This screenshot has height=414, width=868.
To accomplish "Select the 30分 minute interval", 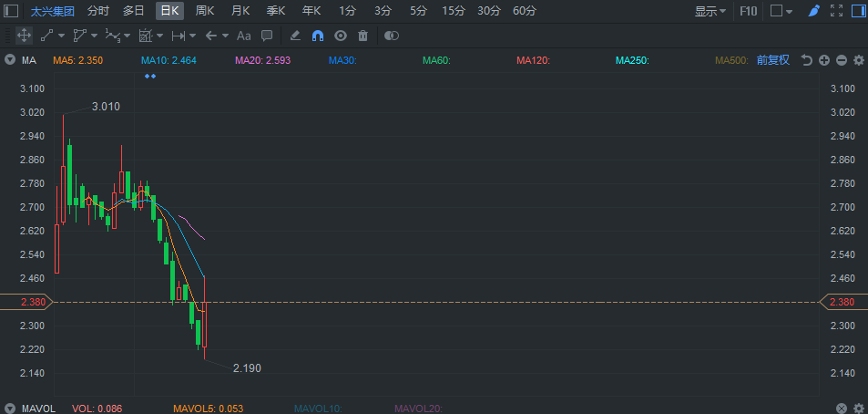I will [x=489, y=11].
